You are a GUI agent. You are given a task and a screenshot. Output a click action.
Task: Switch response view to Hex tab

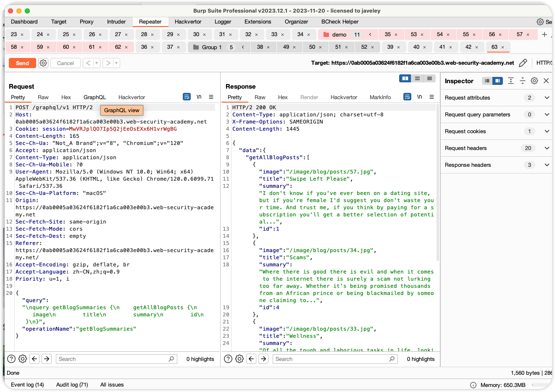[x=283, y=97]
